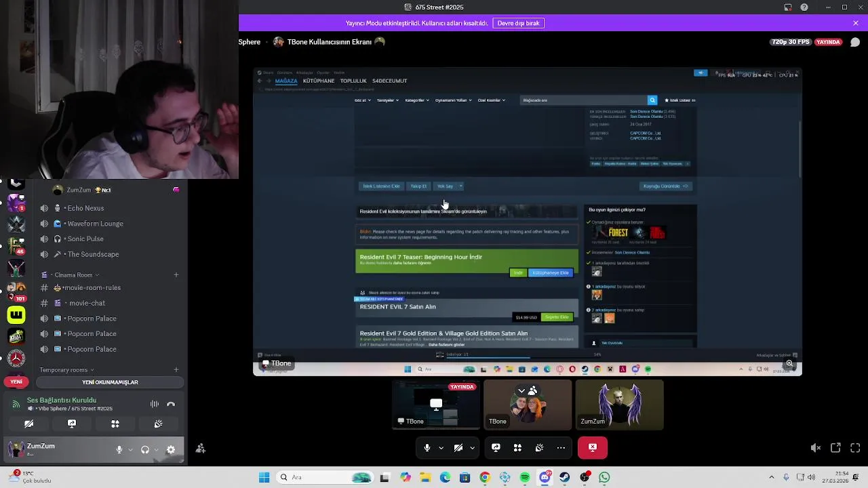Select ZumZum participant tile

619,405
